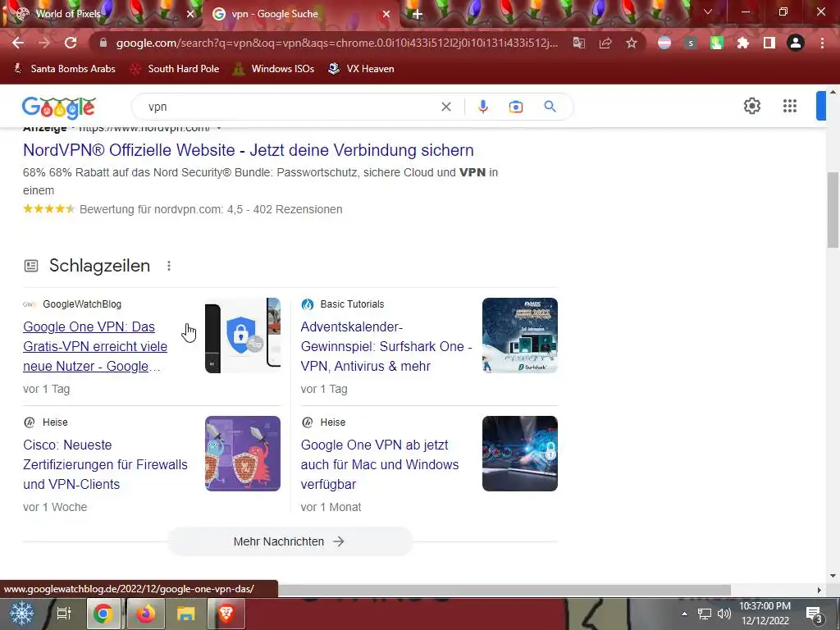Open File Explorer from taskbar
This screenshot has width=840, height=630.
coord(186,614)
